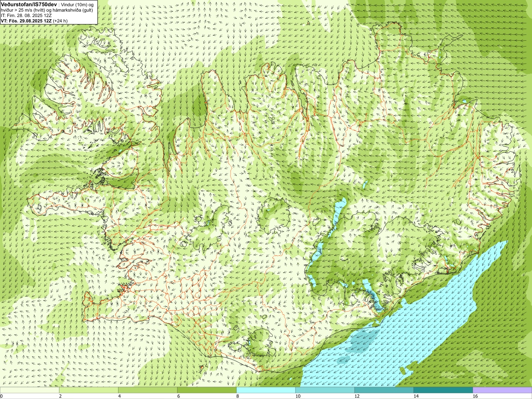Click the "hviður > 25 m/s" description line
The width and height of the screenshot is (532, 399).
47,10
